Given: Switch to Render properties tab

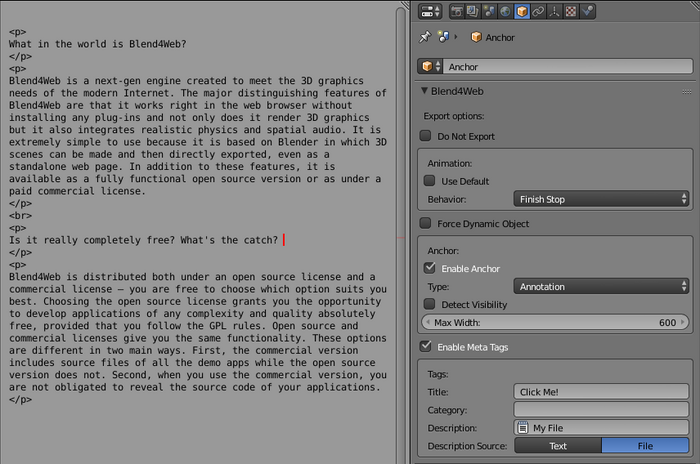Looking at the screenshot, I should [456, 11].
